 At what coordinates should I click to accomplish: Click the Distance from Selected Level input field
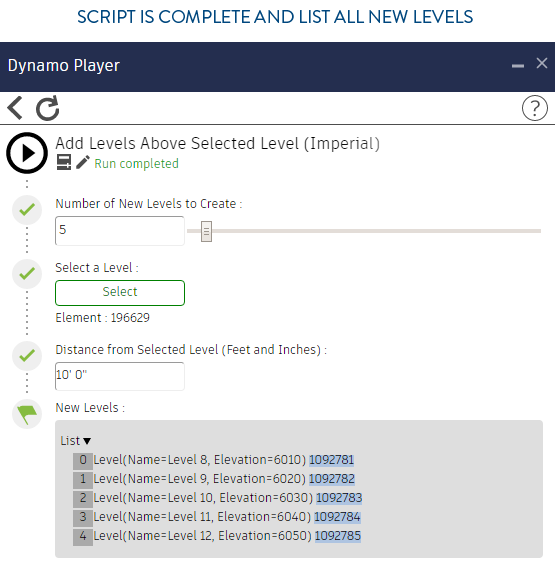click(x=120, y=376)
